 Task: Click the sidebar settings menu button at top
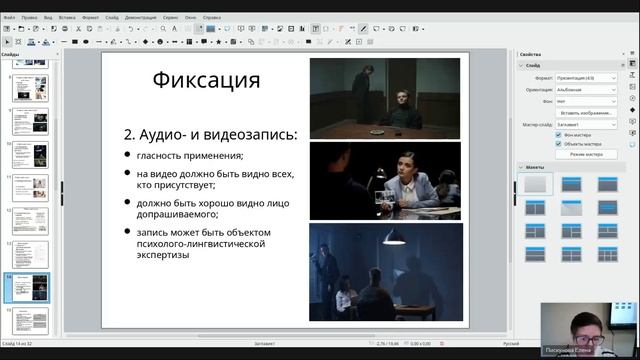632,53
